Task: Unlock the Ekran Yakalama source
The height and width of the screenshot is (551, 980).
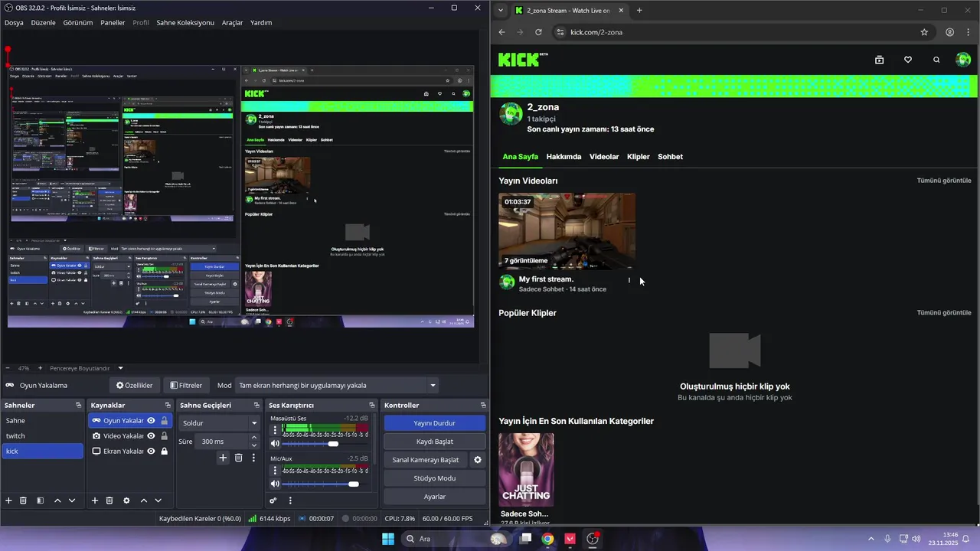Action: coord(164,451)
